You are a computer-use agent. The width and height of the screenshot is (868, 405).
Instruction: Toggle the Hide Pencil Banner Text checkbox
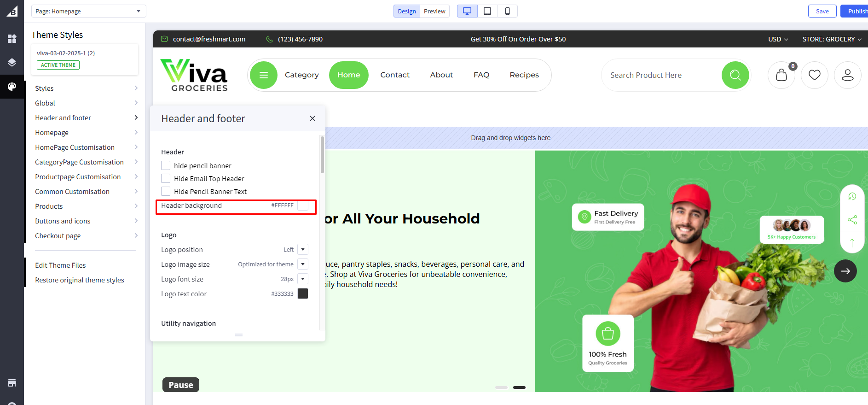[x=166, y=191]
